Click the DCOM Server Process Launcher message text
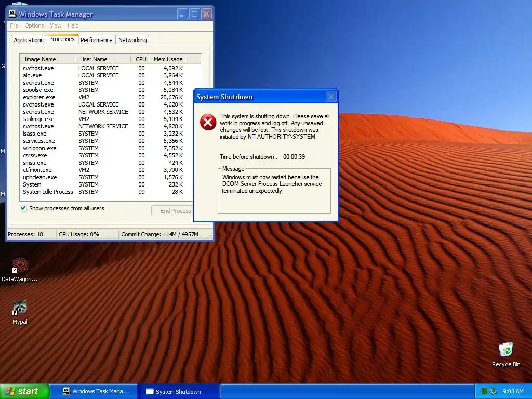The width and height of the screenshot is (532, 399). point(272,184)
